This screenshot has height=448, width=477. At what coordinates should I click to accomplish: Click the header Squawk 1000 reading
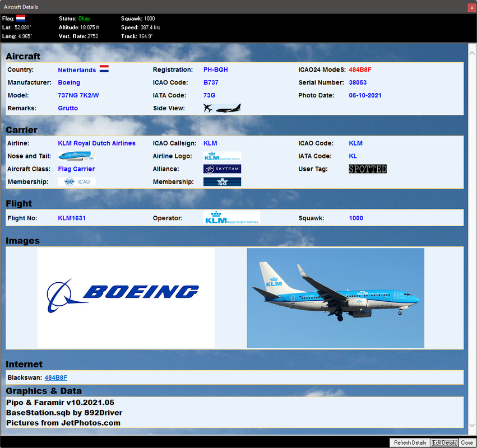tap(138, 18)
